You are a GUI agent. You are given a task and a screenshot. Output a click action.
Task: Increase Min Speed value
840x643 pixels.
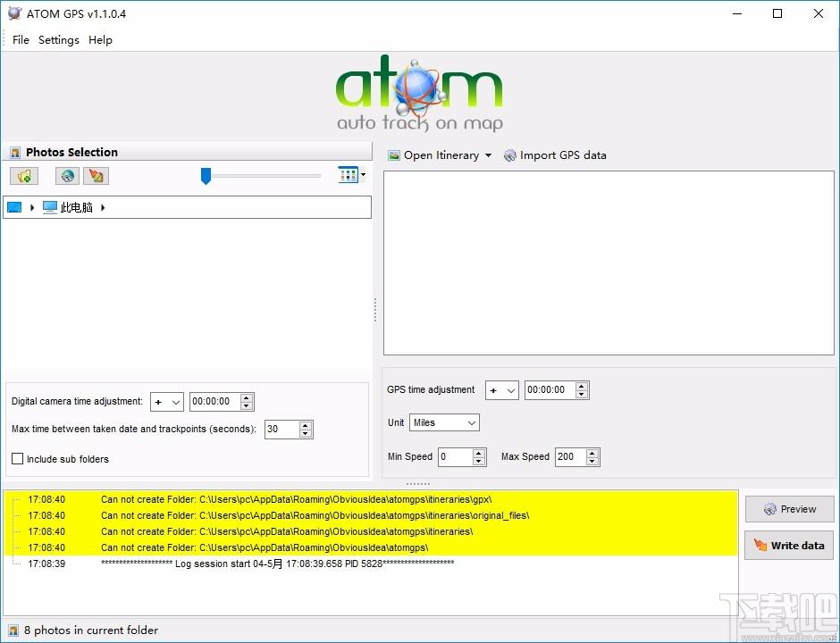(479, 453)
